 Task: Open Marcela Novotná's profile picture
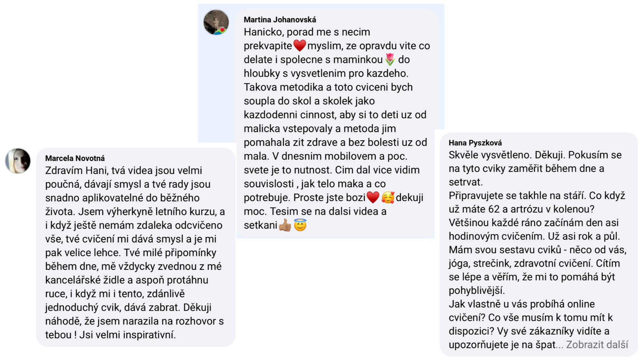click(18, 161)
